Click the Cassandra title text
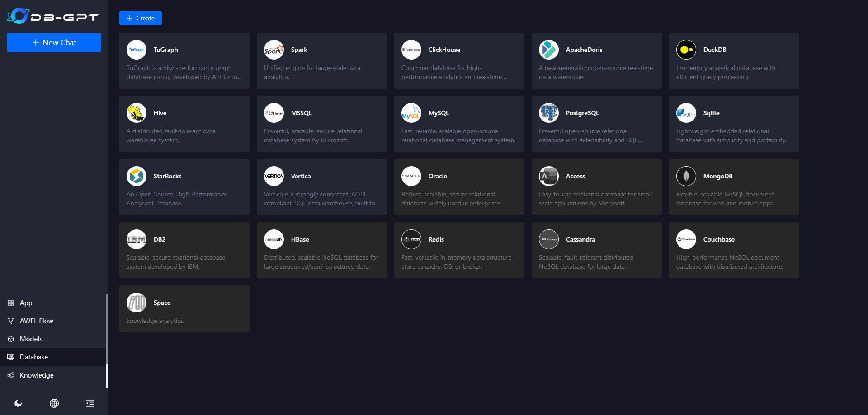 [580, 239]
